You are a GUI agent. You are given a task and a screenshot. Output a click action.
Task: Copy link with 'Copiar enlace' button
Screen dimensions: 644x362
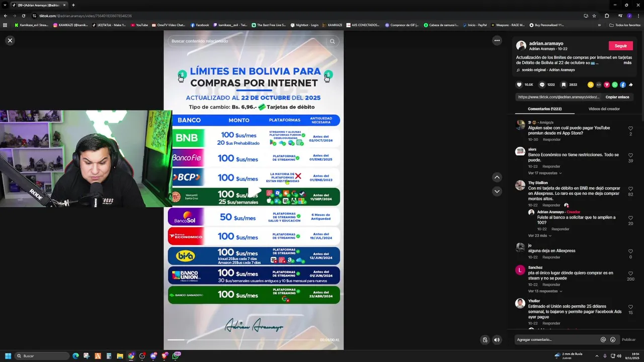(617, 97)
